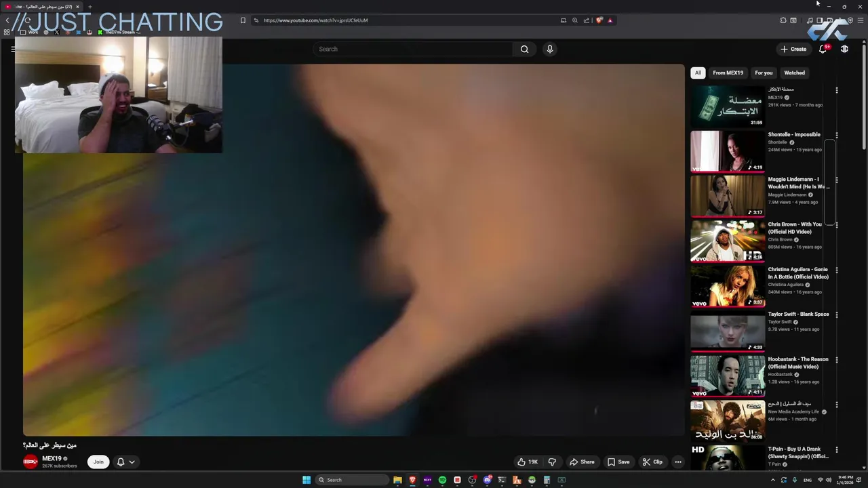The image size is (868, 488).
Task: Open the Taylor Swift - Blank Space thumbnail
Action: tap(728, 331)
